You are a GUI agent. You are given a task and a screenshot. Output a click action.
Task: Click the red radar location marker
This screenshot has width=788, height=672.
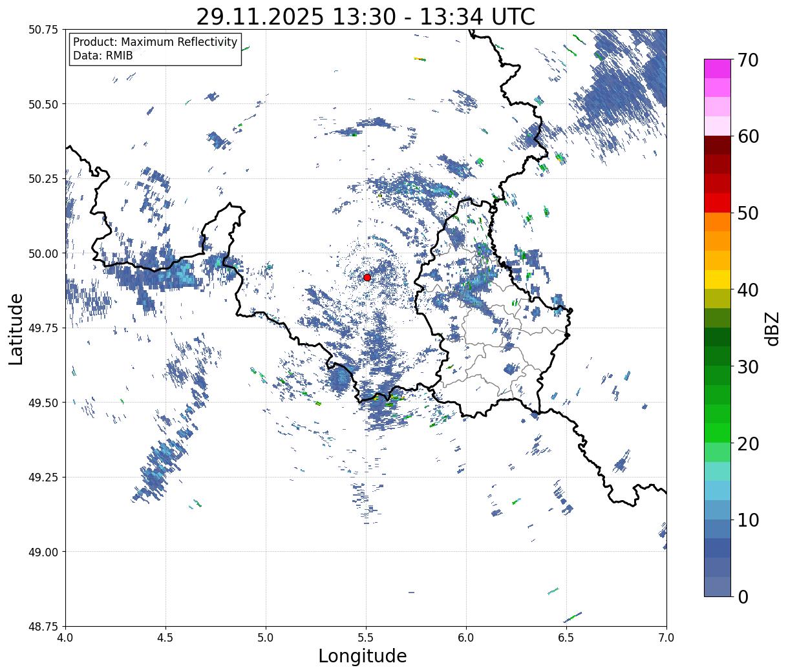367,277
